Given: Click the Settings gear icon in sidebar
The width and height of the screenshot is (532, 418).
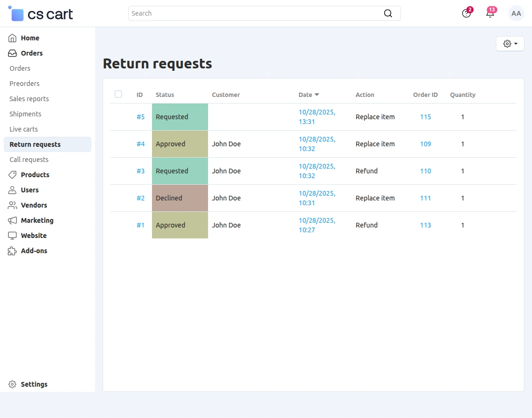Looking at the screenshot, I should [12, 384].
